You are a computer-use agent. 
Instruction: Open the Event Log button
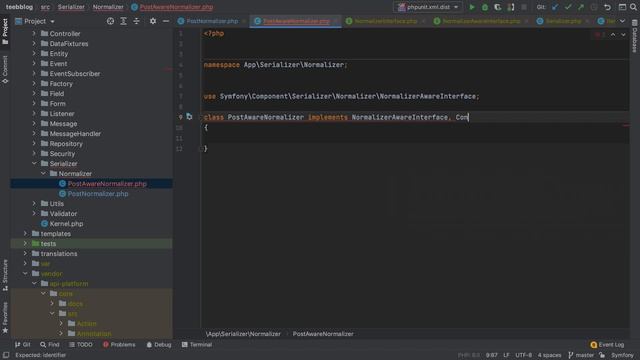click(x=607, y=344)
